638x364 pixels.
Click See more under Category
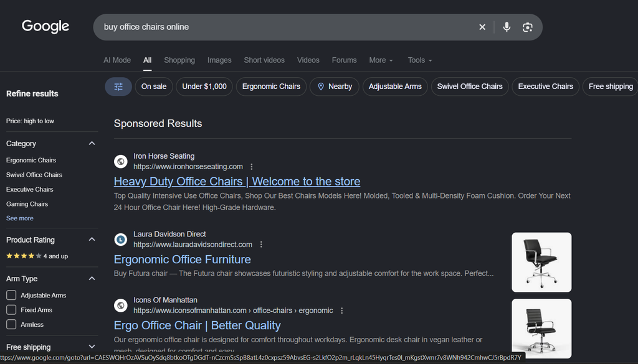19,218
